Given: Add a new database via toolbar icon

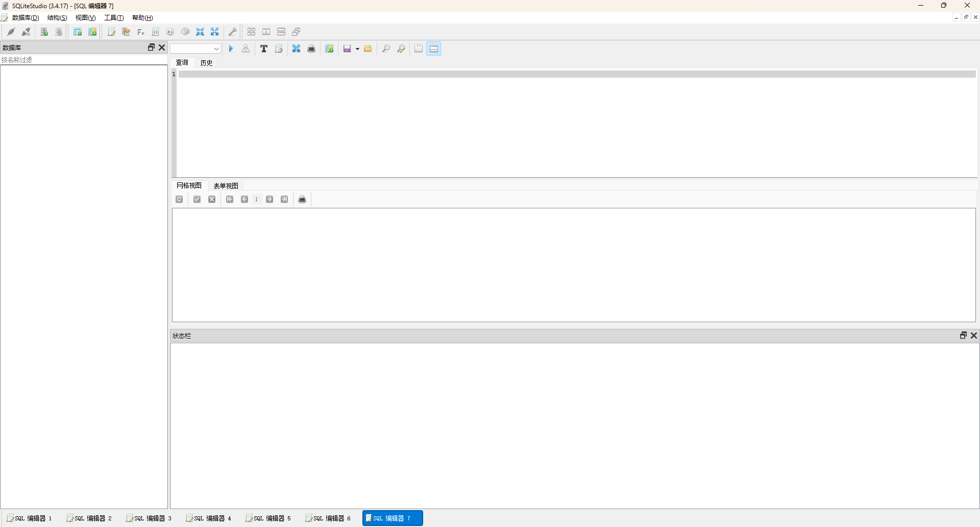Looking at the screenshot, I should pos(44,32).
